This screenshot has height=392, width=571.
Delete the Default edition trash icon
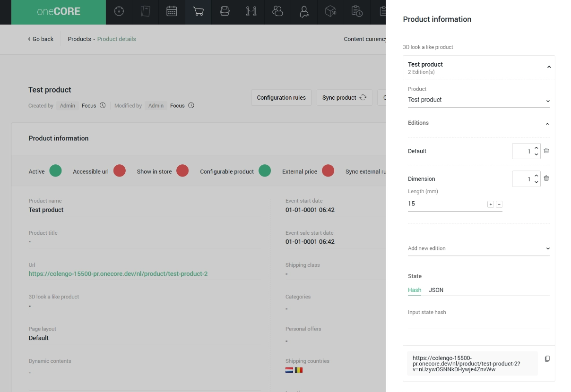coord(546,151)
